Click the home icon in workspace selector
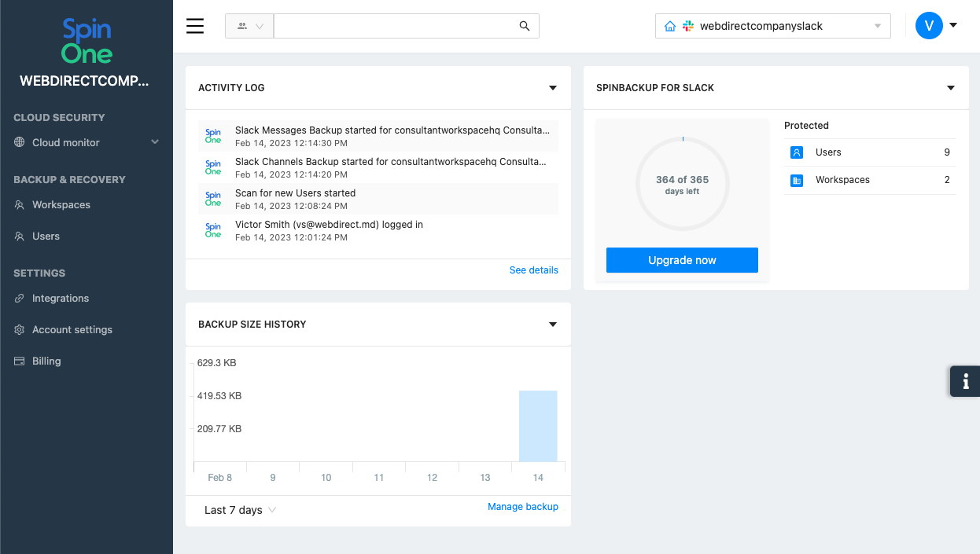 (670, 26)
